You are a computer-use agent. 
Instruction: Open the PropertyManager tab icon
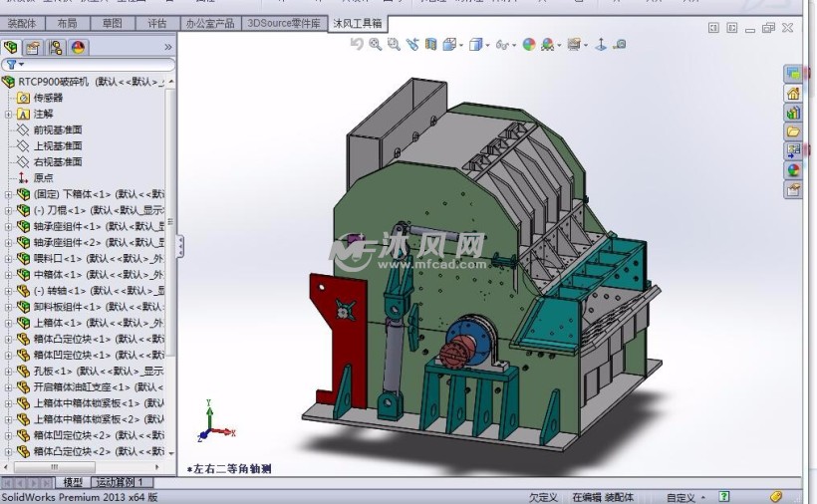[34, 47]
